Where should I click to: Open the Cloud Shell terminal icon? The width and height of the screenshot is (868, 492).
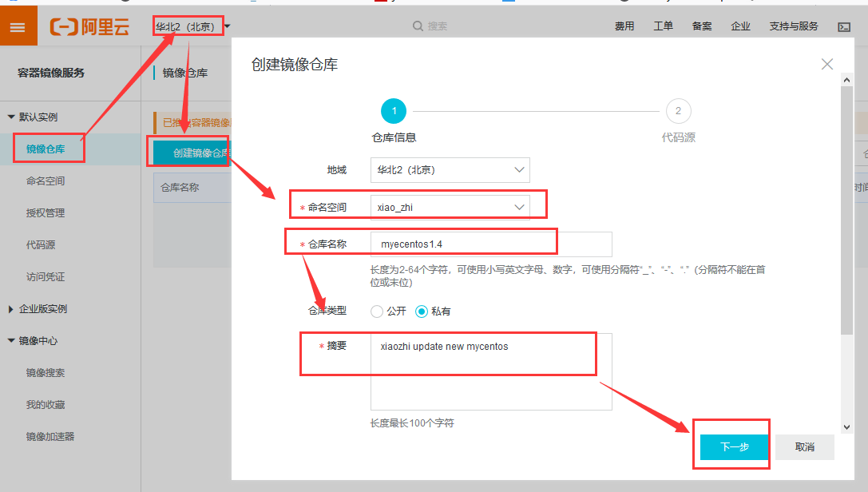tap(843, 26)
